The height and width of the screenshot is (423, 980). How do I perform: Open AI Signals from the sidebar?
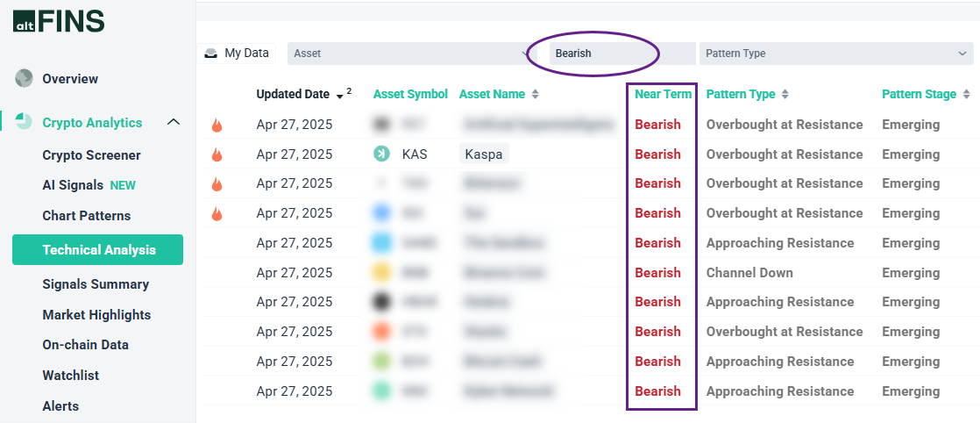coord(74,185)
